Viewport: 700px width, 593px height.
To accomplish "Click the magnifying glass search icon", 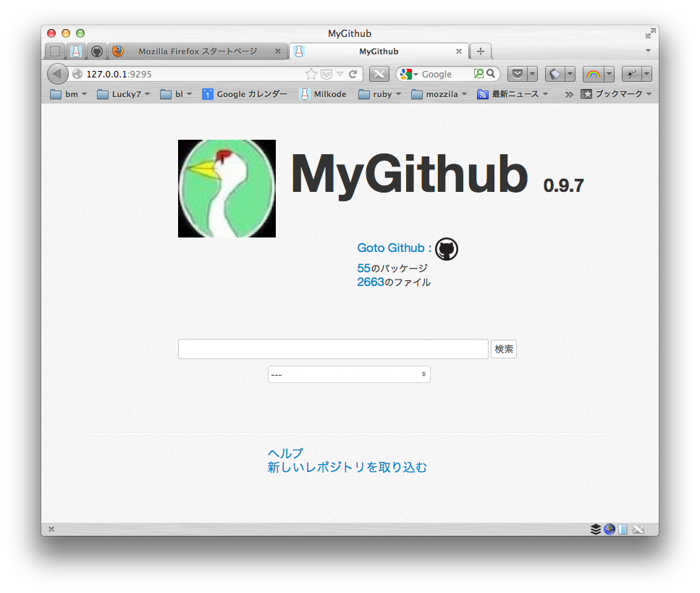I will (491, 74).
